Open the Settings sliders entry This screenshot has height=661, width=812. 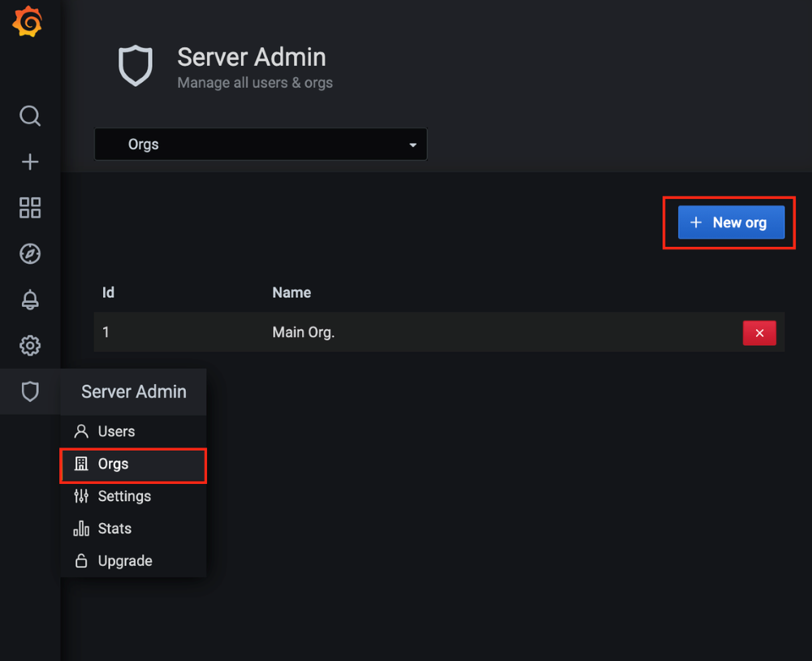point(124,496)
